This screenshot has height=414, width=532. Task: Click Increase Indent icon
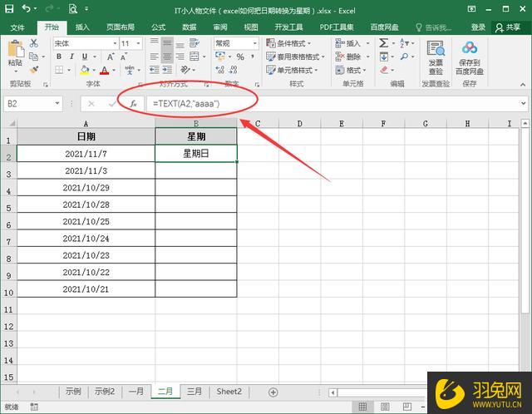[167, 70]
